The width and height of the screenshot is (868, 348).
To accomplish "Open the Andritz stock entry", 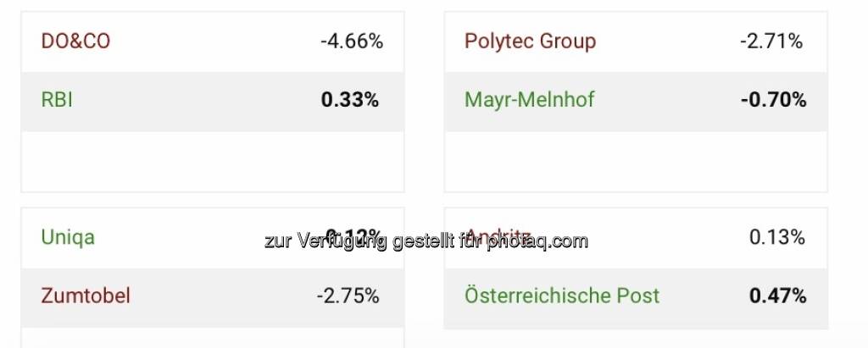I will [x=499, y=235].
